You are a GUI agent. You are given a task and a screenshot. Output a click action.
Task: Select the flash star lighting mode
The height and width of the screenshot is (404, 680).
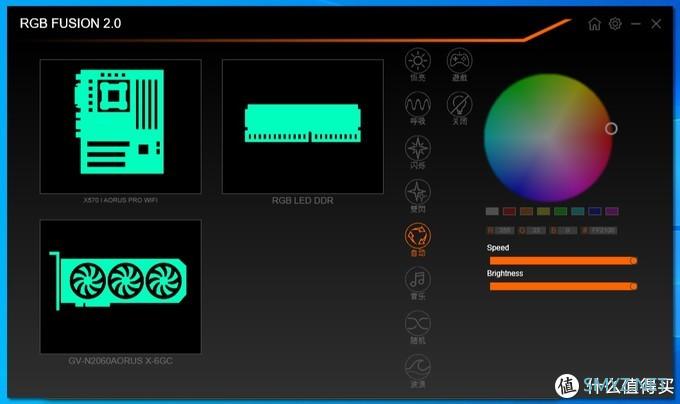(x=418, y=148)
